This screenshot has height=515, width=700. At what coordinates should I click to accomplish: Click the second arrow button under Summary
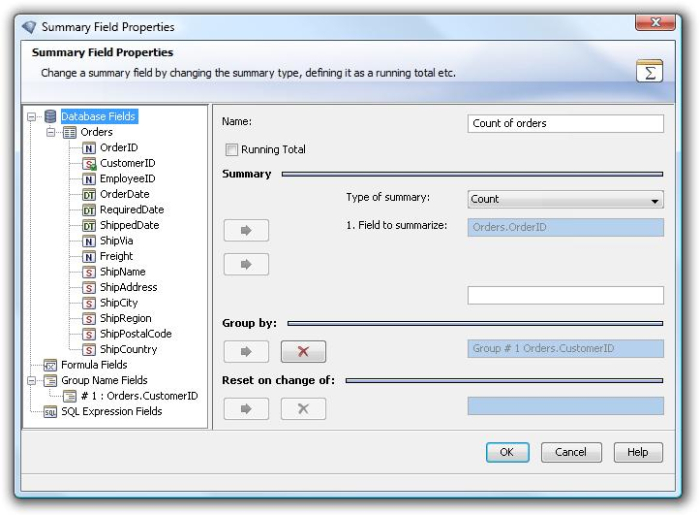(x=246, y=264)
